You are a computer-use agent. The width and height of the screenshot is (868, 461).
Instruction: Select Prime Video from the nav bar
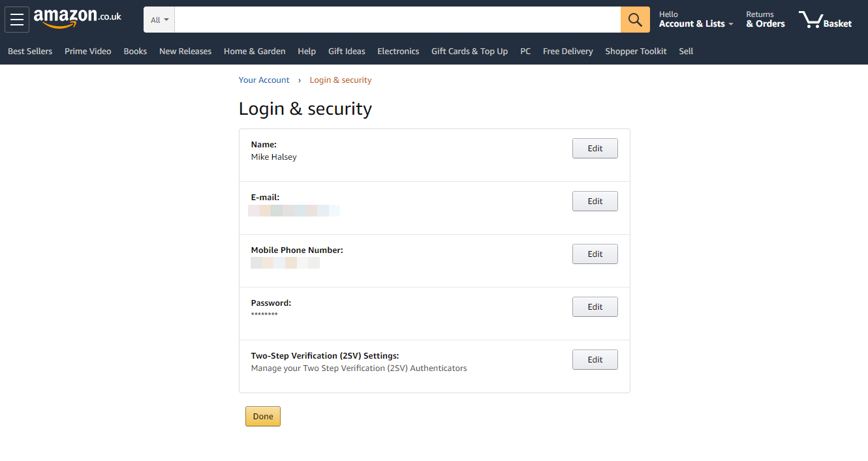point(88,52)
